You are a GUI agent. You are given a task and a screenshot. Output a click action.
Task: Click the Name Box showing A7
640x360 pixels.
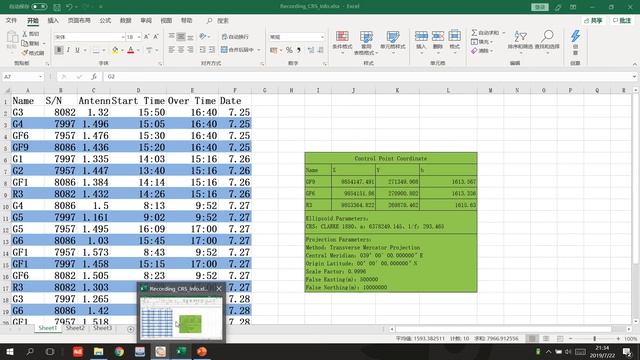tap(23, 77)
